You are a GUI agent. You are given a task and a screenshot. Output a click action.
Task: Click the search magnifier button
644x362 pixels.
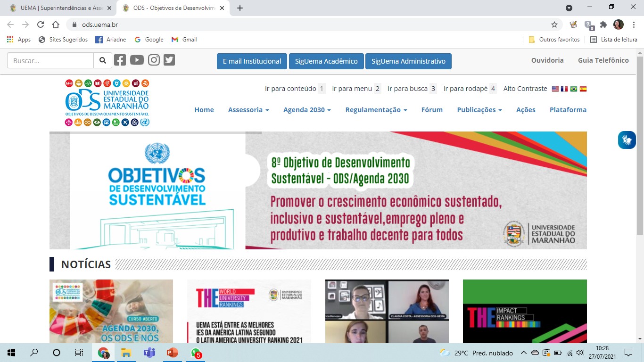(103, 61)
